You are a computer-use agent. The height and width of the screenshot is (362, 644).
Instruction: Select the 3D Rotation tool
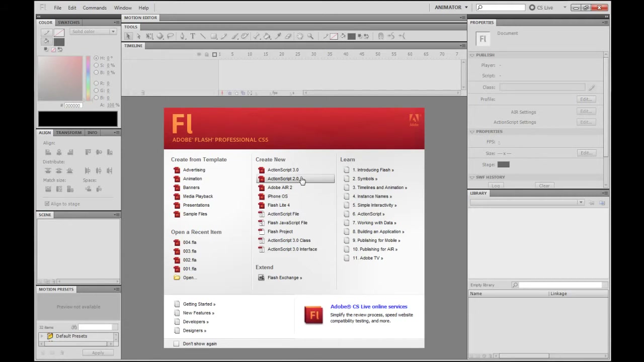(x=160, y=36)
